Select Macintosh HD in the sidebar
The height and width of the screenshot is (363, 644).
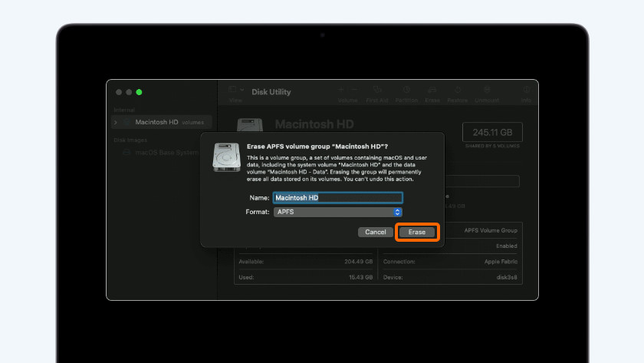[x=157, y=122]
